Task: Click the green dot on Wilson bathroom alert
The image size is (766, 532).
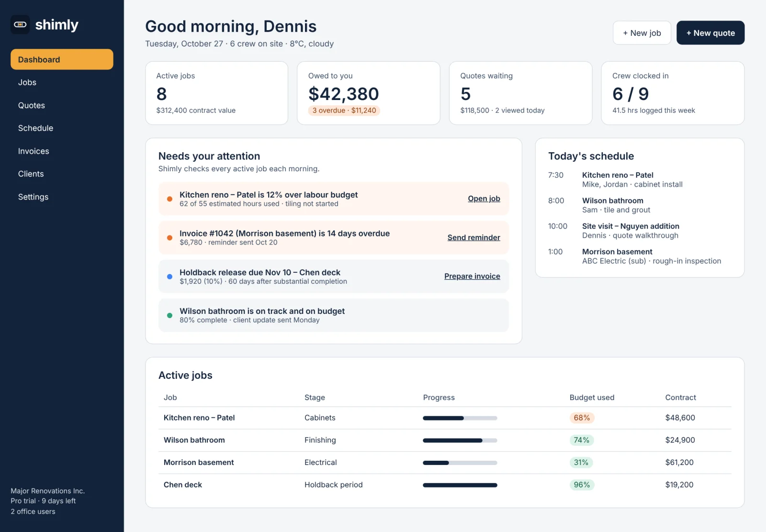Action: [169, 315]
